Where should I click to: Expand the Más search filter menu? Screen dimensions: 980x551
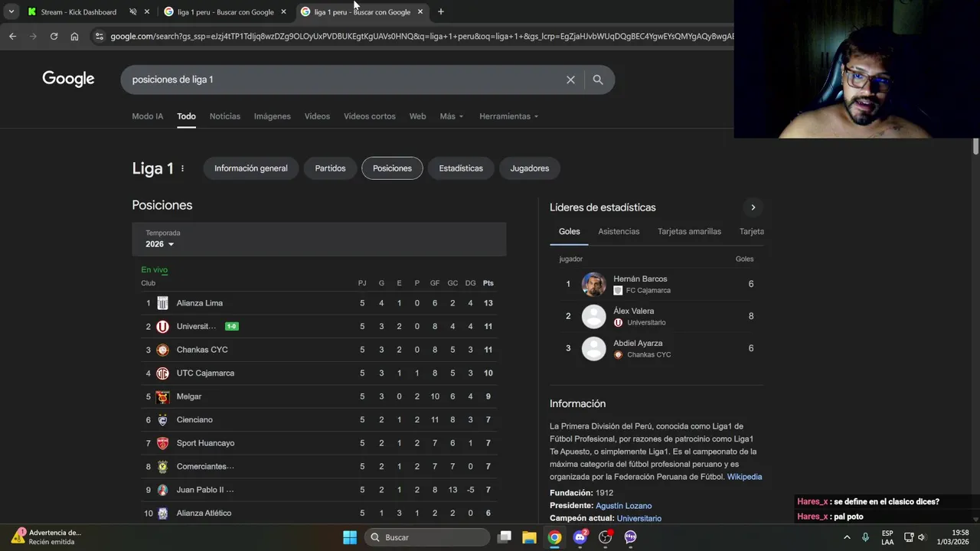[x=452, y=116]
